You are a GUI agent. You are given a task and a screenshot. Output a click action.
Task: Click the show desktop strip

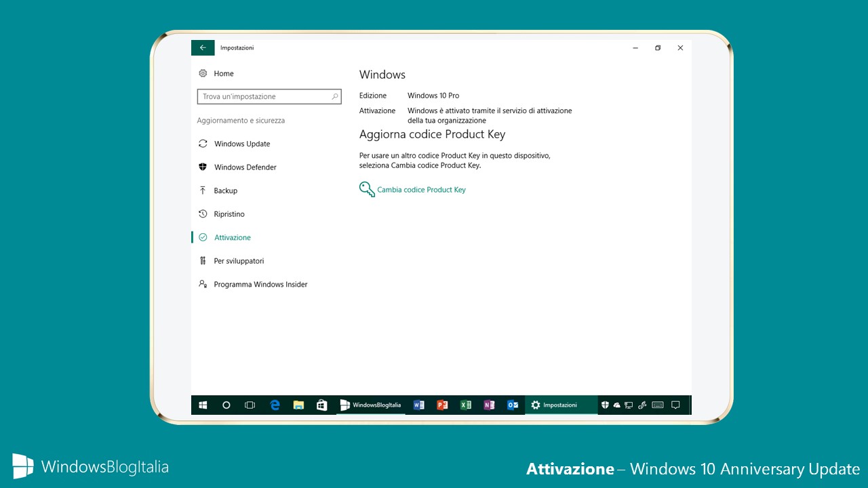pyautogui.click(x=690, y=405)
